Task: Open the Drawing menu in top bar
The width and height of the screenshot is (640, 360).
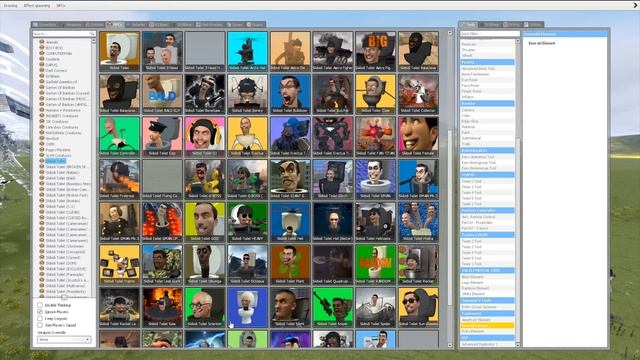Action: click(x=10, y=6)
